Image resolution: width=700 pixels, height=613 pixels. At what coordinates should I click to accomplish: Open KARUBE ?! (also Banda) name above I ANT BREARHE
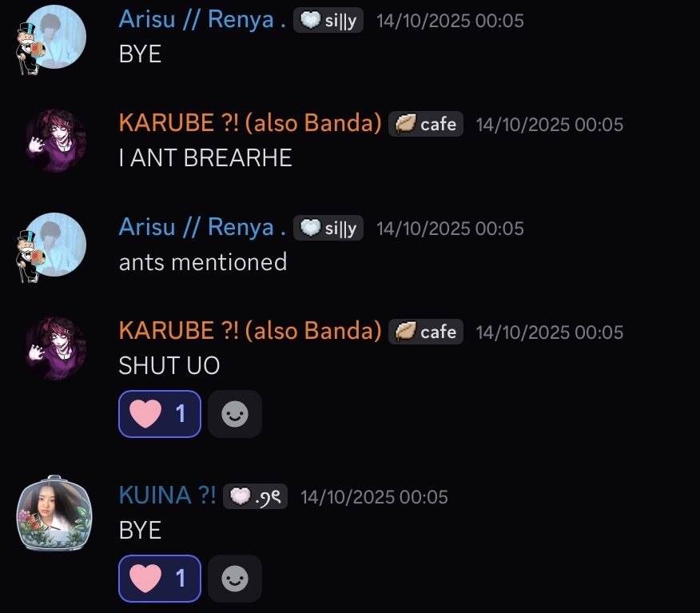(250, 123)
